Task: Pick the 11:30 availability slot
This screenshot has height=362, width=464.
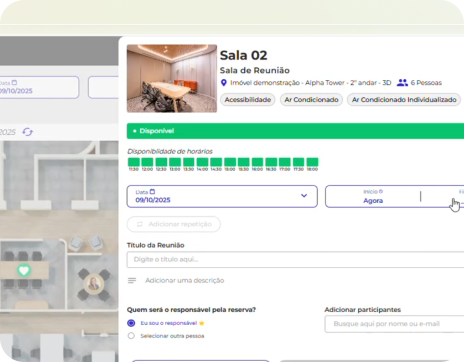Action: tap(134, 162)
